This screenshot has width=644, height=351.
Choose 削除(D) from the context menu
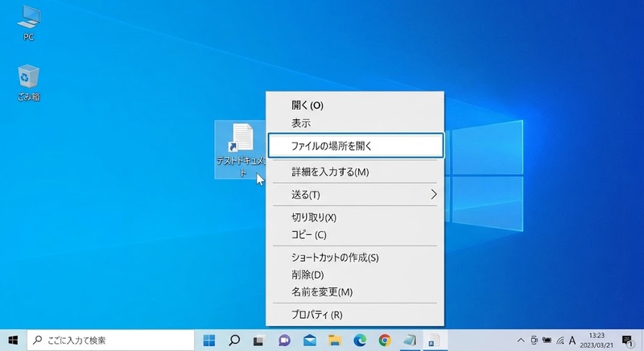[x=355, y=275]
